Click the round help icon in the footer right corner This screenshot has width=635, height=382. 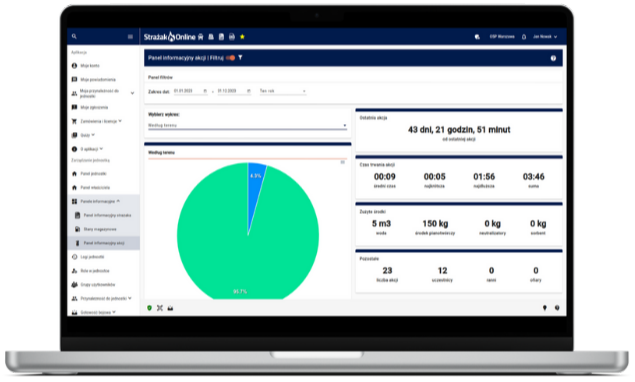557,308
